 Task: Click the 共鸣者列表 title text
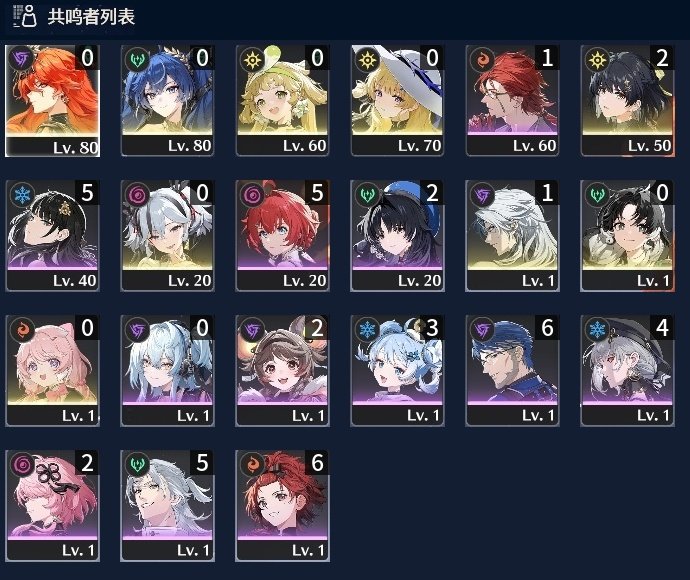click(91, 17)
